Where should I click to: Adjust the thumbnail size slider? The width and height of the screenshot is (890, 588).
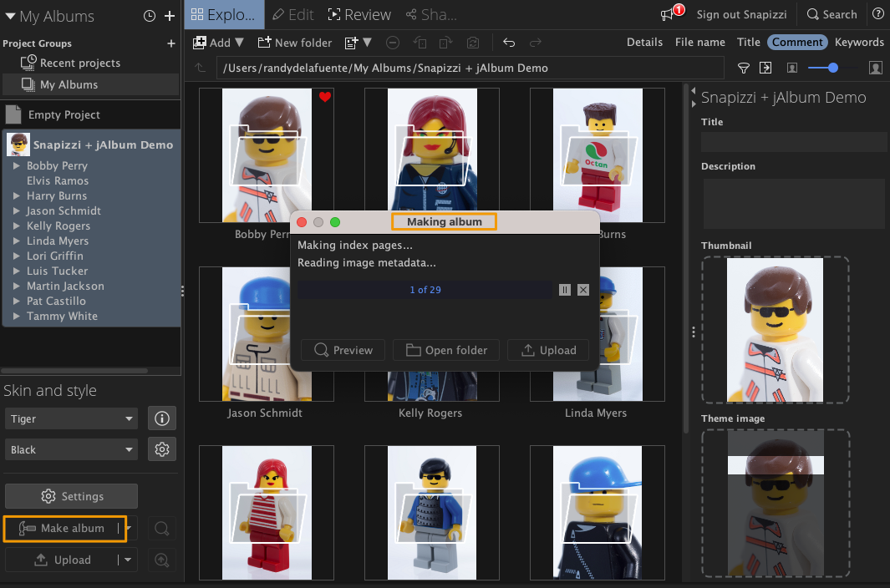point(832,68)
